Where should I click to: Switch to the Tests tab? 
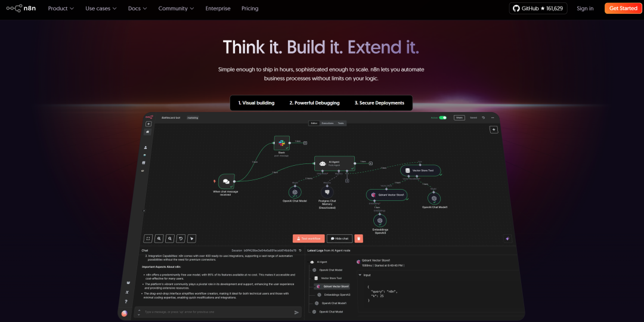click(341, 123)
